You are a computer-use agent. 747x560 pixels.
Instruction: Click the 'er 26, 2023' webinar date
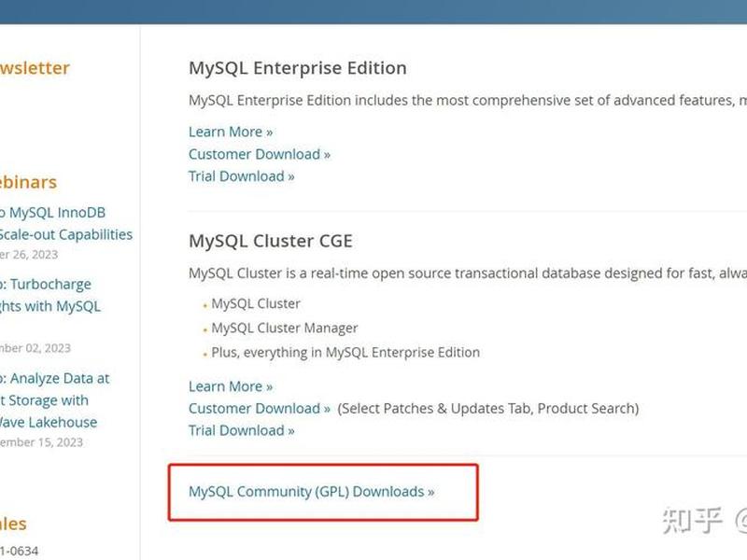(29, 255)
